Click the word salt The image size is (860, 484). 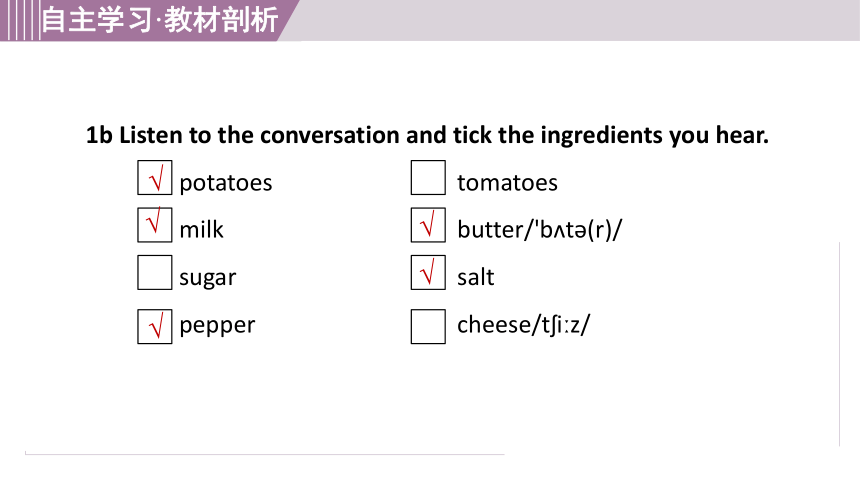[x=476, y=277]
